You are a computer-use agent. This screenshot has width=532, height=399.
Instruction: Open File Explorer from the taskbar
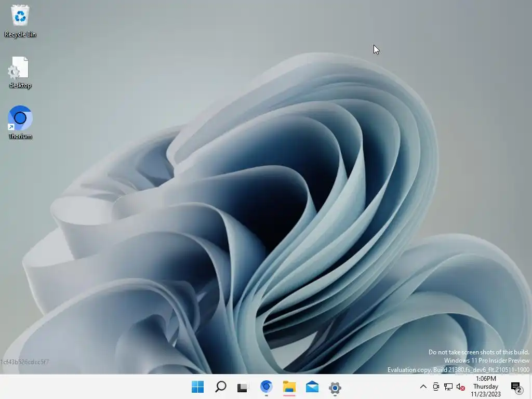click(x=289, y=387)
